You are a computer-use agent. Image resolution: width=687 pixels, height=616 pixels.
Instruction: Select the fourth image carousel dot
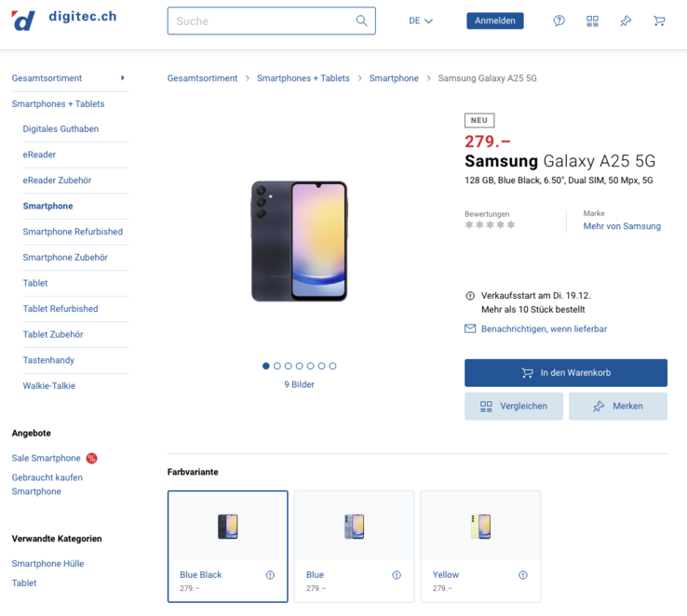click(x=300, y=366)
